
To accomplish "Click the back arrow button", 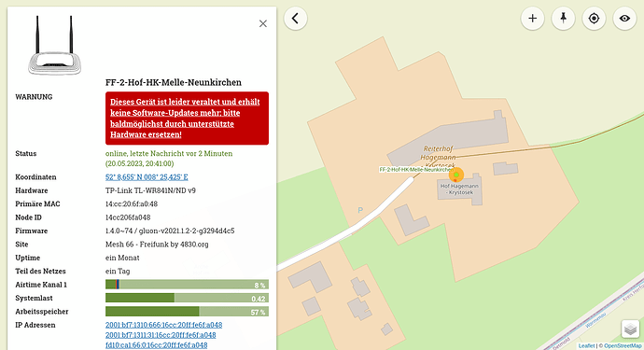I will (295, 19).
